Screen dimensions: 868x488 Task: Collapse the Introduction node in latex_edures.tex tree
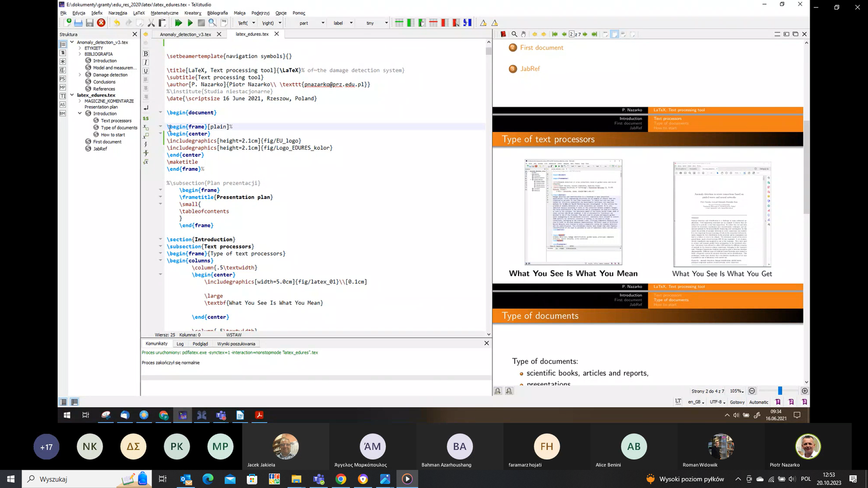click(x=80, y=113)
